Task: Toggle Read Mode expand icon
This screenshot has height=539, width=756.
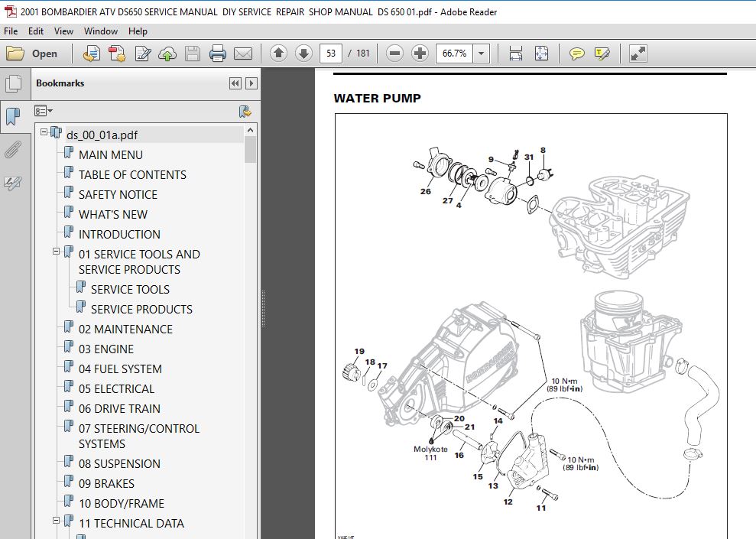Action: [638, 54]
